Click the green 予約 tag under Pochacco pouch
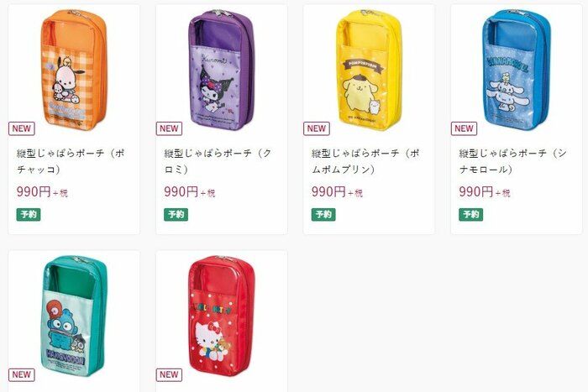 (29, 214)
